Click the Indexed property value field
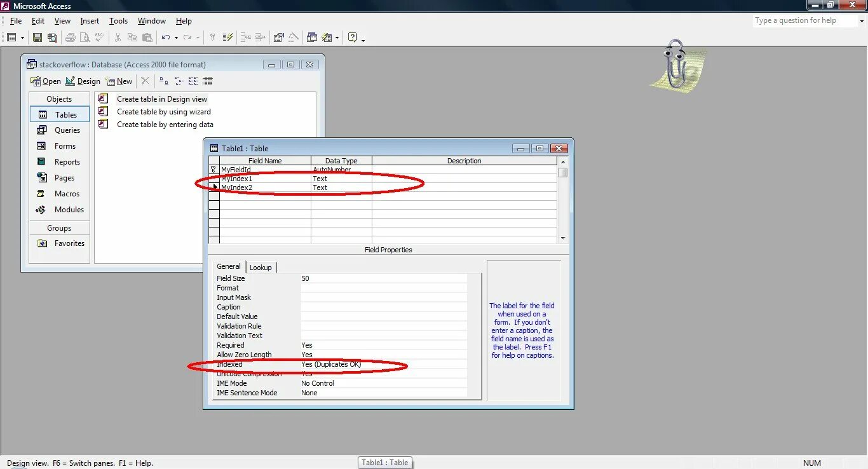This screenshot has height=469, width=868. [384, 364]
